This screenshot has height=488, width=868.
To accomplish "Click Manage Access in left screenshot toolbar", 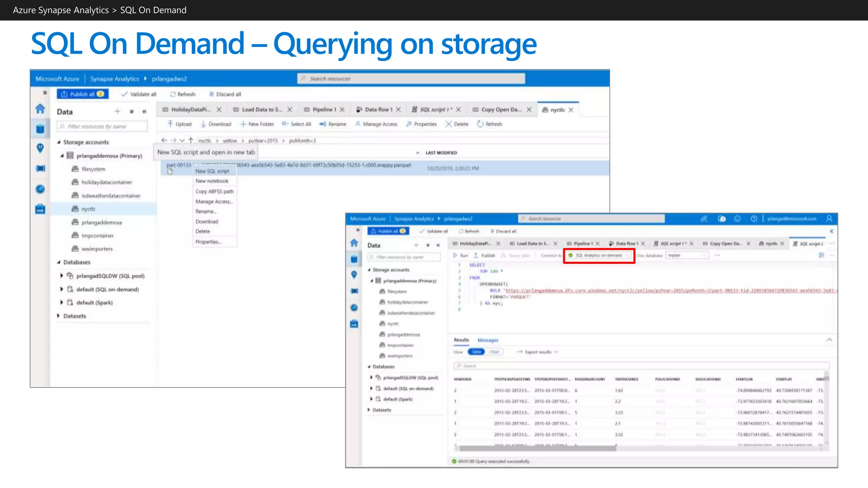I will pos(376,124).
